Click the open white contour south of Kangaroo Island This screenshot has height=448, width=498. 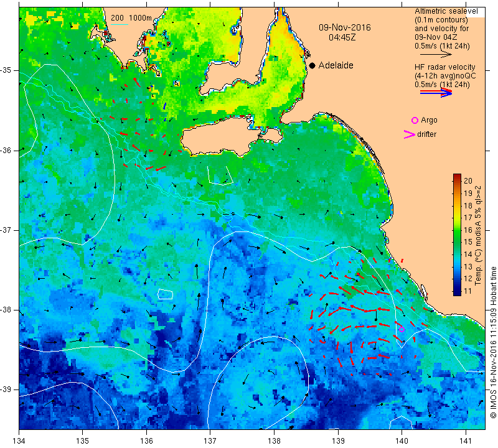220,175
